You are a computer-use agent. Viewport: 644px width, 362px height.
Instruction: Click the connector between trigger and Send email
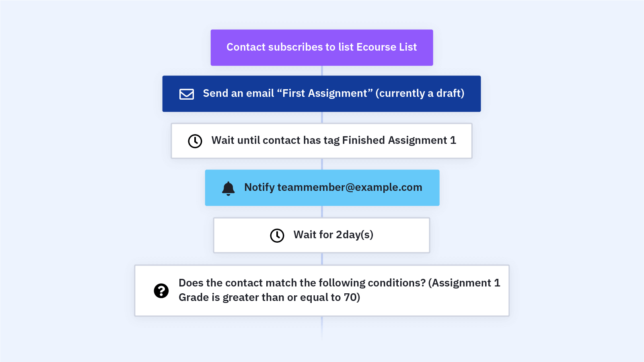pos(322,71)
